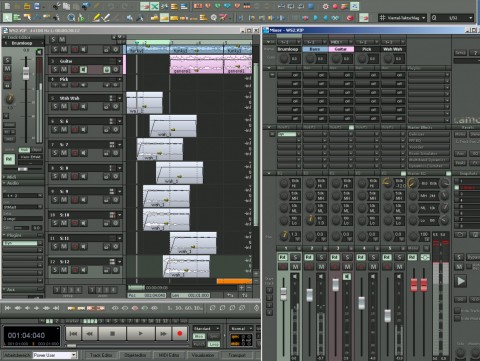Click the pan knob in the Track Editor
The image size is (480, 361).
(x=10, y=99)
